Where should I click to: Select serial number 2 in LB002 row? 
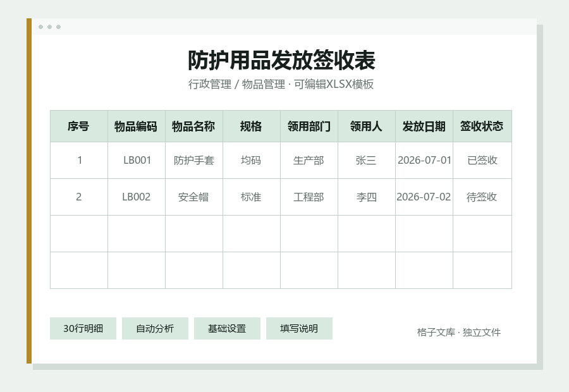(79, 197)
